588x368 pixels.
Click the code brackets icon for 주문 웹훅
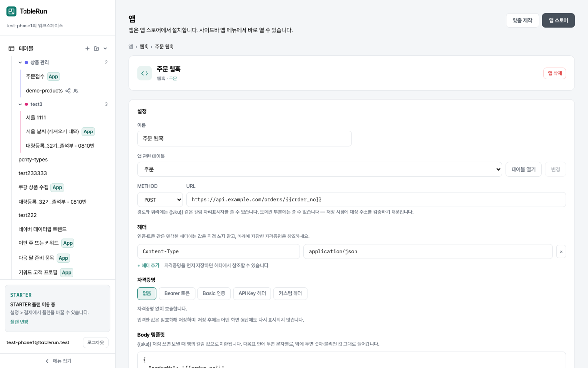click(x=145, y=73)
